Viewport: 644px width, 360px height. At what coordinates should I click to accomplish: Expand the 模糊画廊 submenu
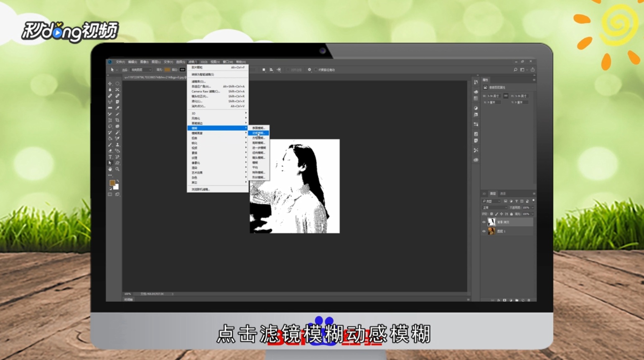coord(217,133)
